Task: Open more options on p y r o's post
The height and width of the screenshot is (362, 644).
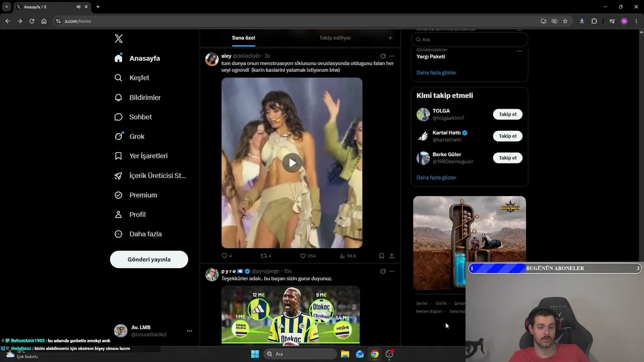Action: coord(392,271)
